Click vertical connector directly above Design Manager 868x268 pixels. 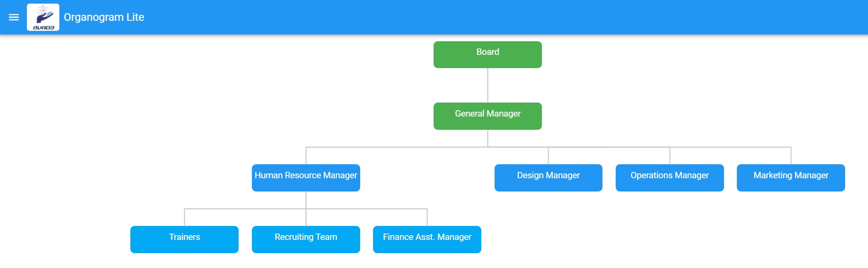point(548,156)
